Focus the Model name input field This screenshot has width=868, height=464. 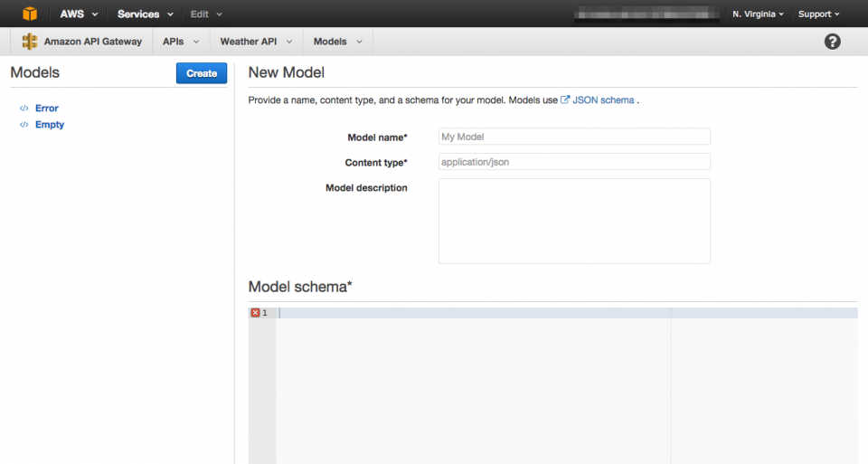[x=574, y=137]
